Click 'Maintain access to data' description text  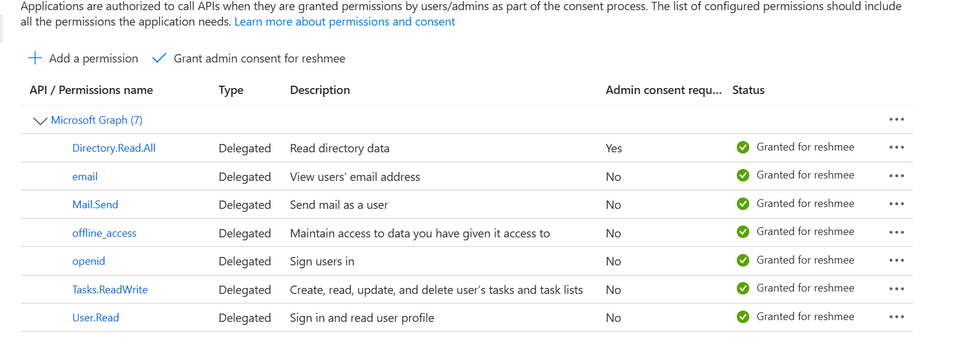[420, 233]
